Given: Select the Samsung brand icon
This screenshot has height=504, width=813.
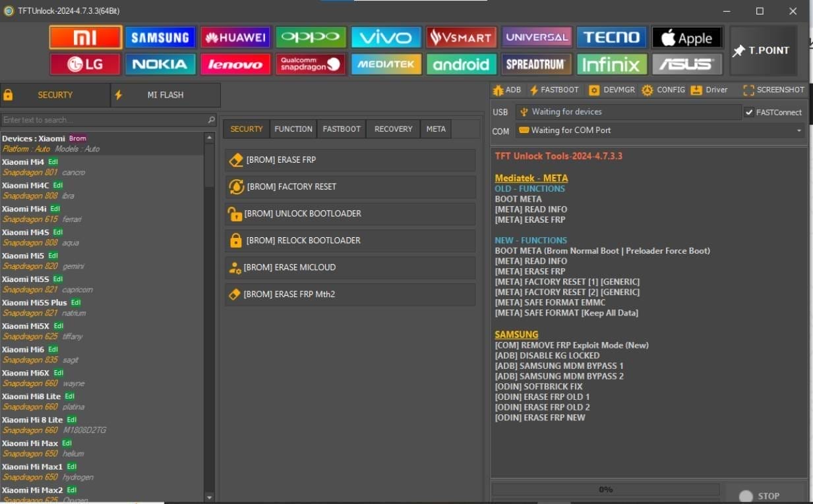Looking at the screenshot, I should (x=160, y=37).
